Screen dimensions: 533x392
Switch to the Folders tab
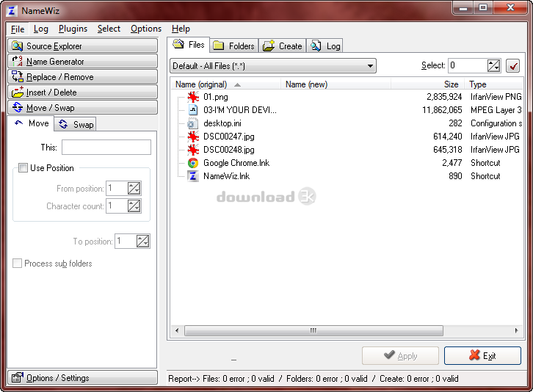coord(234,46)
